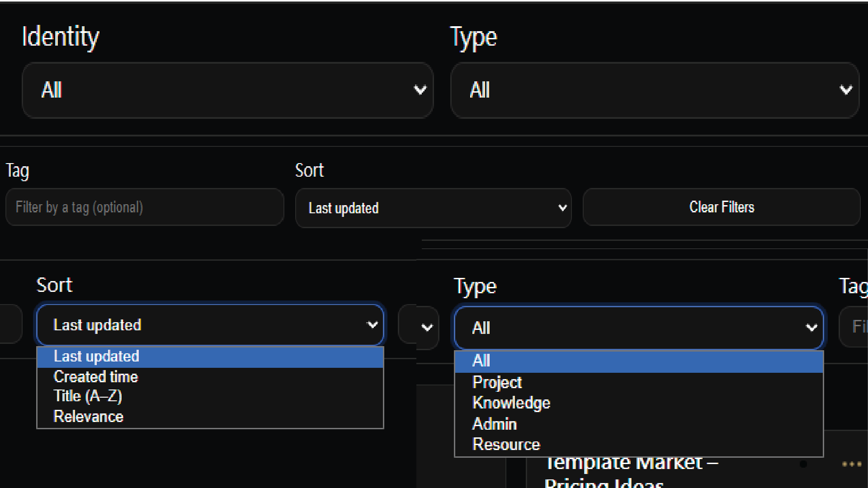Open the top Identity dropdown
Image resolution: width=868 pixels, height=488 pixels.
[x=227, y=90]
